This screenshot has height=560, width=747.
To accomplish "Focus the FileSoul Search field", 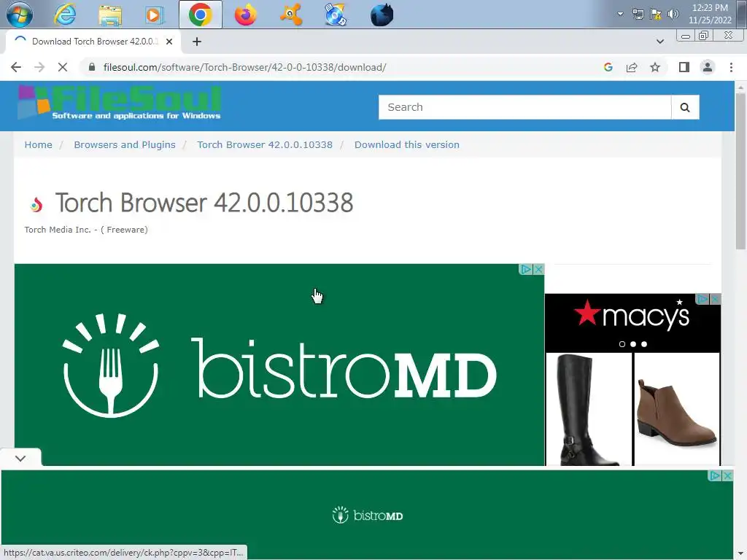I will coord(525,107).
